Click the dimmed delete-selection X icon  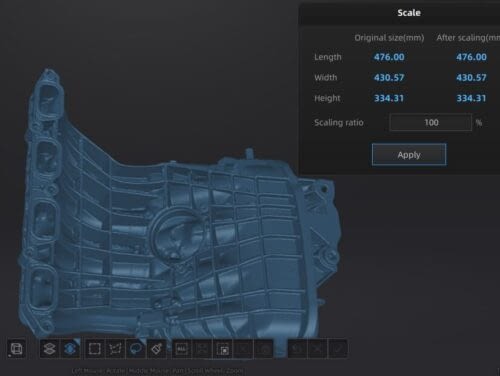click(x=243, y=349)
